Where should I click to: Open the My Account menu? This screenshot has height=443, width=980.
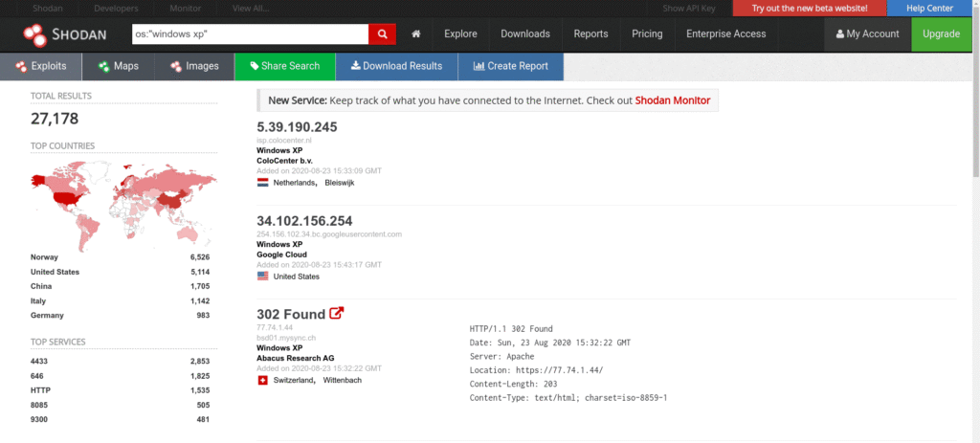[x=867, y=34]
